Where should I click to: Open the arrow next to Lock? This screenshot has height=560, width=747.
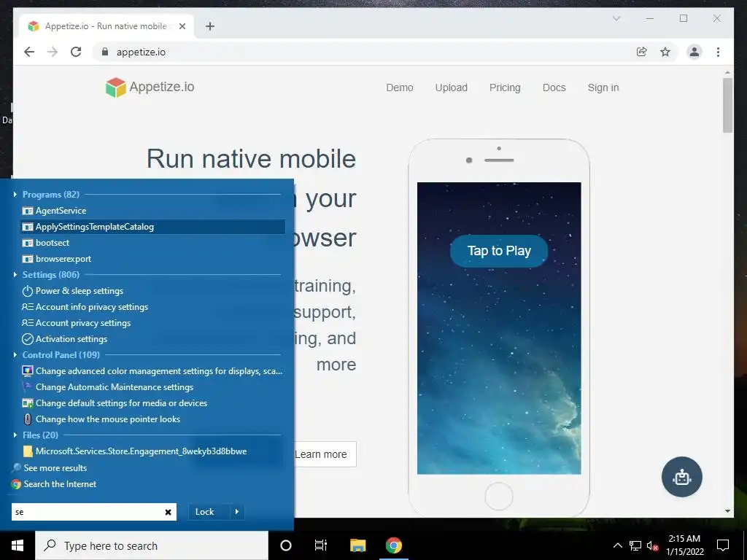237,512
